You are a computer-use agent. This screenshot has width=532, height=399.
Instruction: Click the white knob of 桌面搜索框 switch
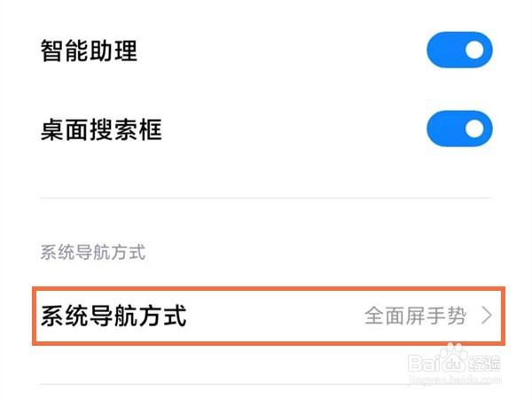[x=476, y=129]
